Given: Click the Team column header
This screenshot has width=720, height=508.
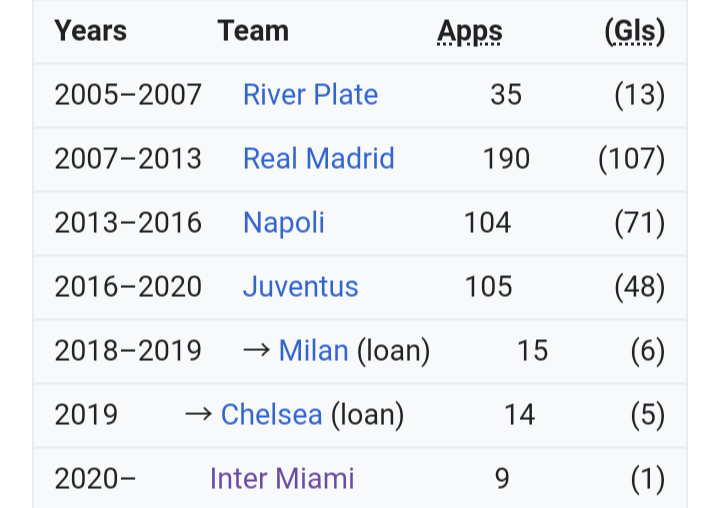Looking at the screenshot, I should (253, 31).
